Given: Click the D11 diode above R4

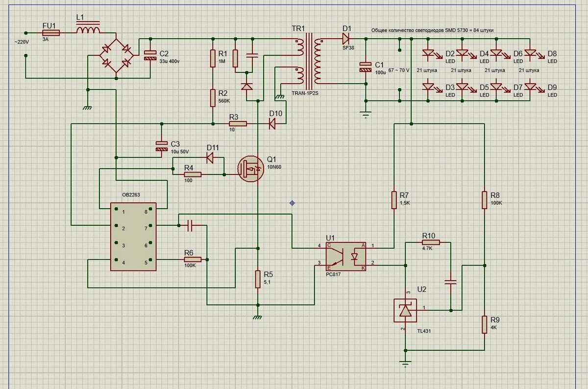Looking at the screenshot, I should (210, 158).
